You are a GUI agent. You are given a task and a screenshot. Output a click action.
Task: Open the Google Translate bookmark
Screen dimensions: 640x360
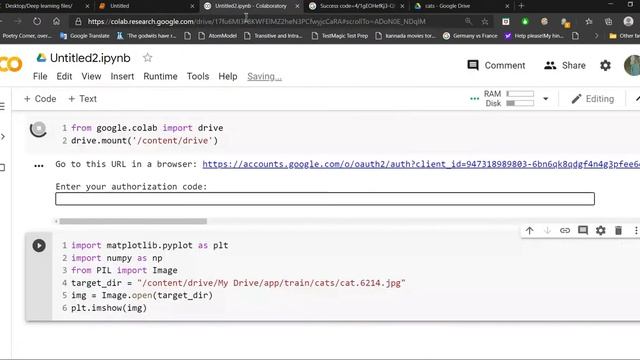point(85,36)
